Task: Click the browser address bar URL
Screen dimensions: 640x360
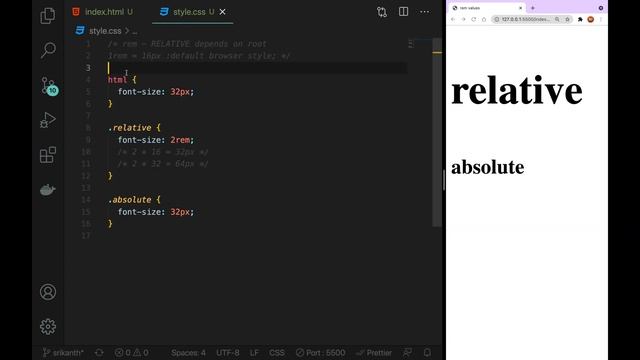Action: tap(525, 19)
